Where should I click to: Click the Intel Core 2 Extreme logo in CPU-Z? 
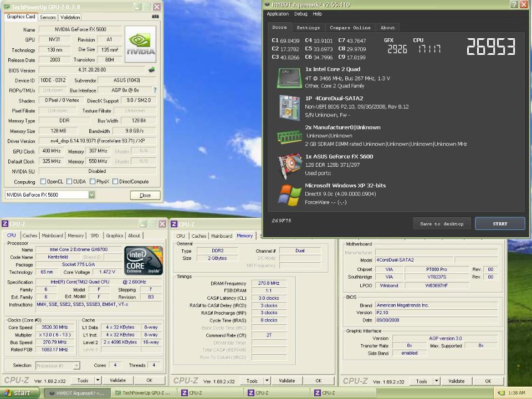(144, 260)
